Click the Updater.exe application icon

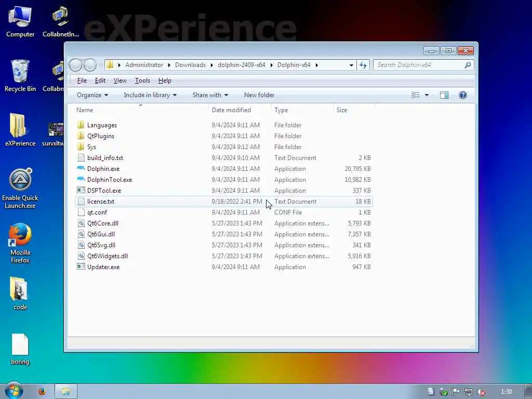click(x=81, y=267)
